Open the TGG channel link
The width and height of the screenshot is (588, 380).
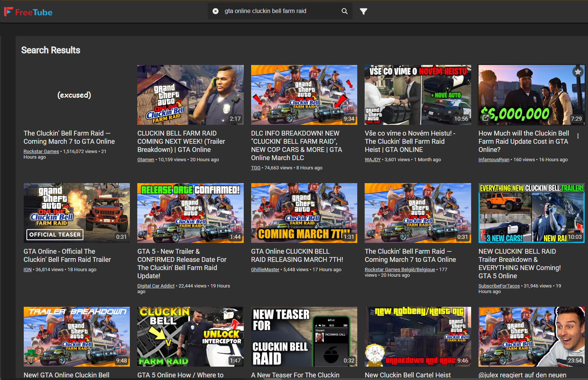tap(256, 168)
